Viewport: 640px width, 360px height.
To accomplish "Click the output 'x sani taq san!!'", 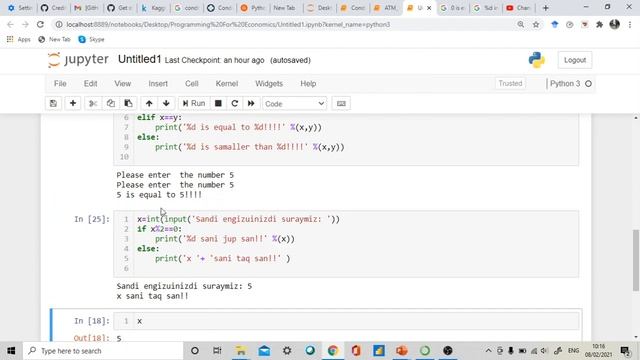I will click(x=152, y=296).
